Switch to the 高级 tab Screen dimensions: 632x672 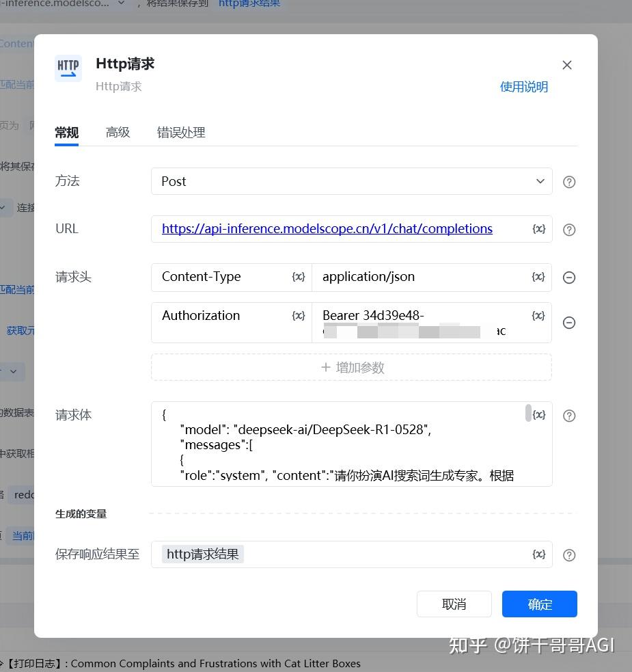point(118,133)
